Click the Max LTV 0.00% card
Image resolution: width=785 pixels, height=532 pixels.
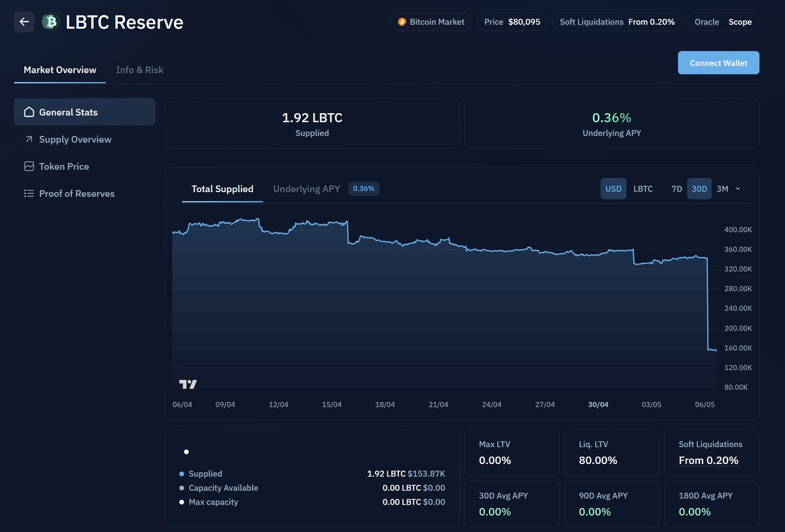[512, 452]
